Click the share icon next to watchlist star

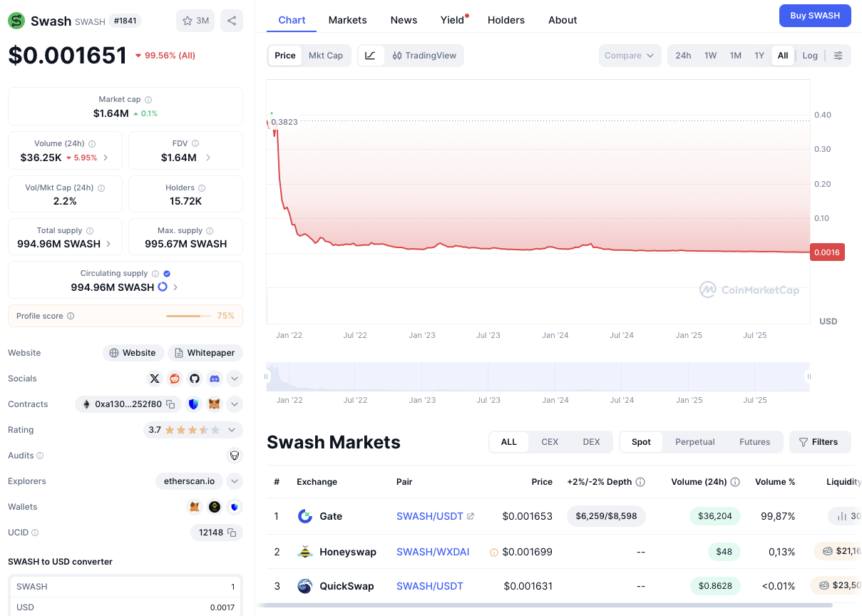(x=232, y=21)
